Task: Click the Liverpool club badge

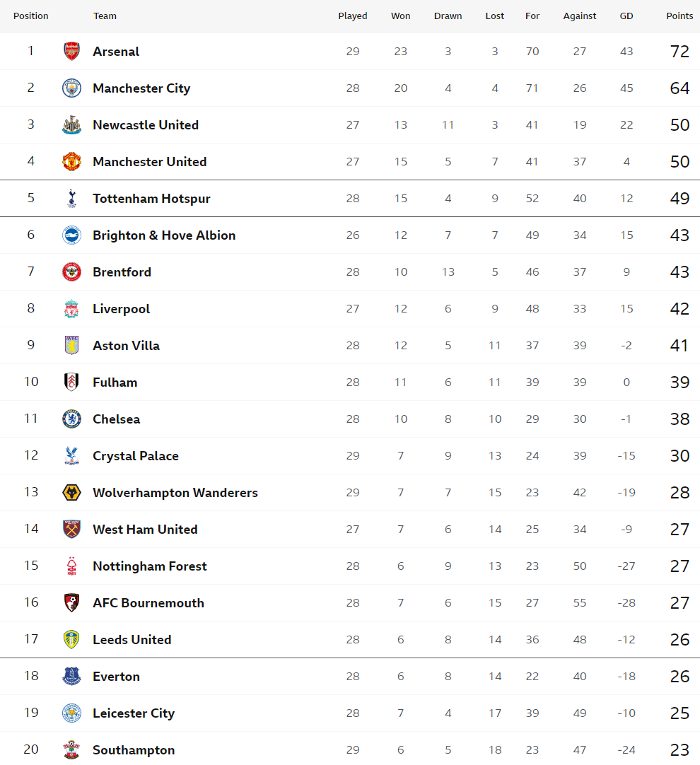Action: [71, 309]
